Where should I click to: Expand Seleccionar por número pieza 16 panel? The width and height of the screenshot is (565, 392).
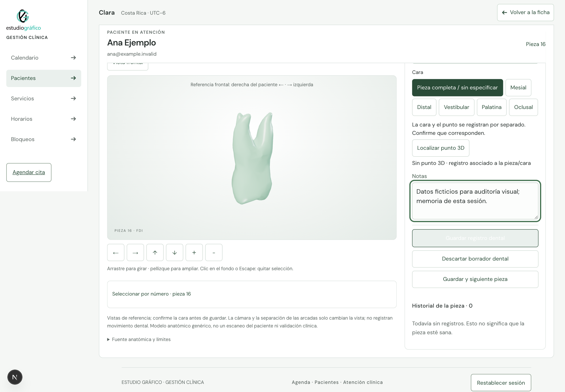coord(252,294)
